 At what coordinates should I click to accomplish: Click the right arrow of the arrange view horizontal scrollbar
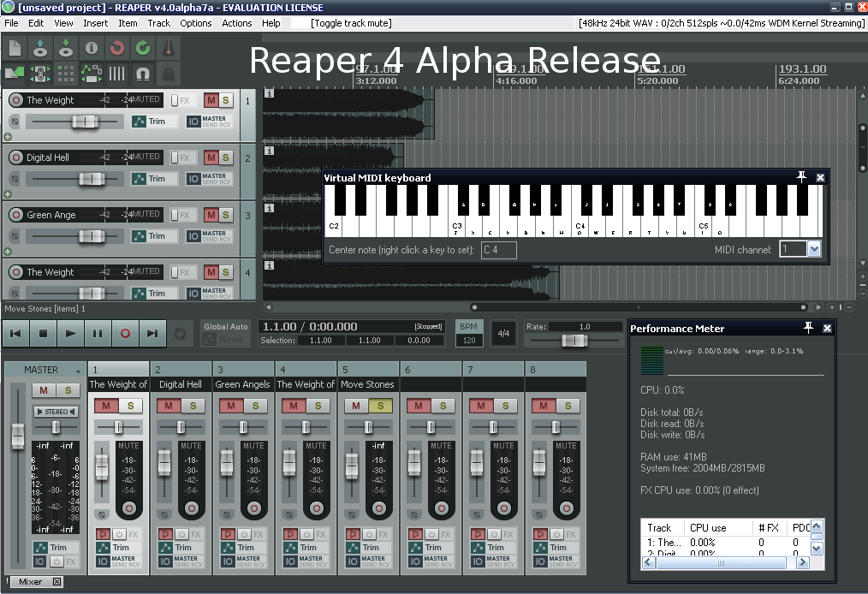pyautogui.click(x=818, y=307)
